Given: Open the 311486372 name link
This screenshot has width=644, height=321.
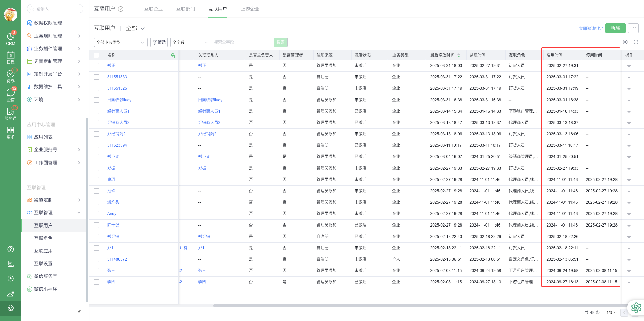Looking at the screenshot, I should tap(117, 259).
